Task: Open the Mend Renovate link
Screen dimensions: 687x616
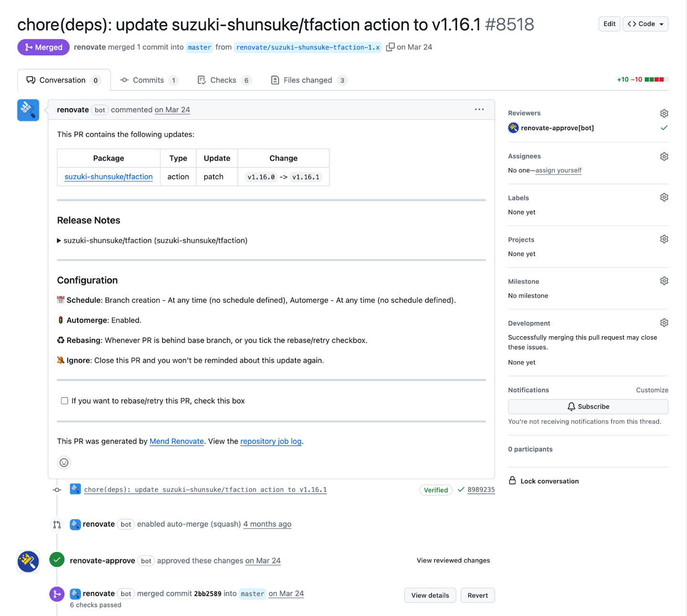Action: 177,441
